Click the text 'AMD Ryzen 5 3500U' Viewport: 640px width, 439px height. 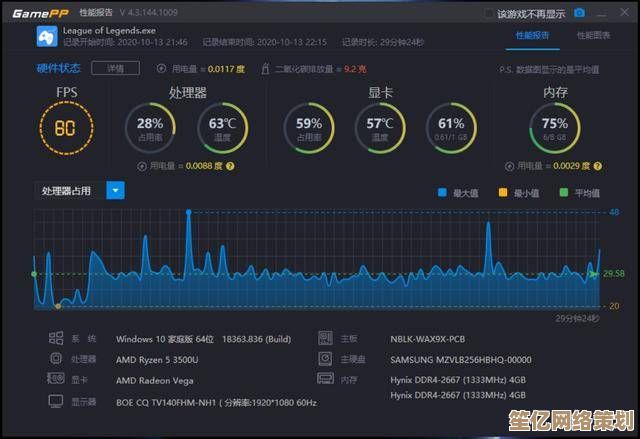coord(157,360)
